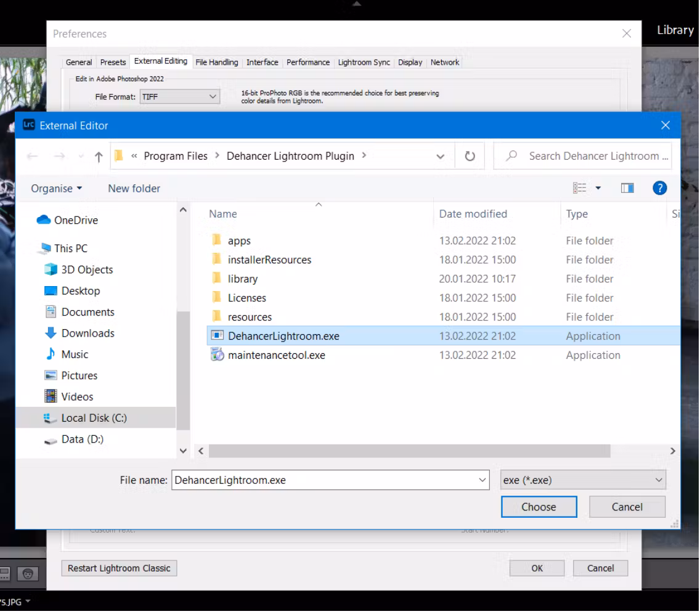This screenshot has height=614, width=700.
Task: Open the help question mark icon
Action: point(659,188)
